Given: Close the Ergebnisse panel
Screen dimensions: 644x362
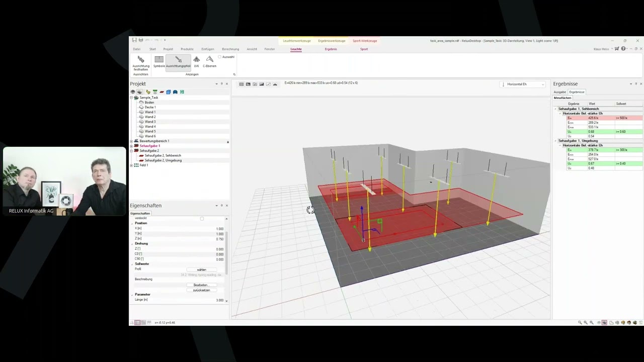Looking at the screenshot, I should 641,84.
